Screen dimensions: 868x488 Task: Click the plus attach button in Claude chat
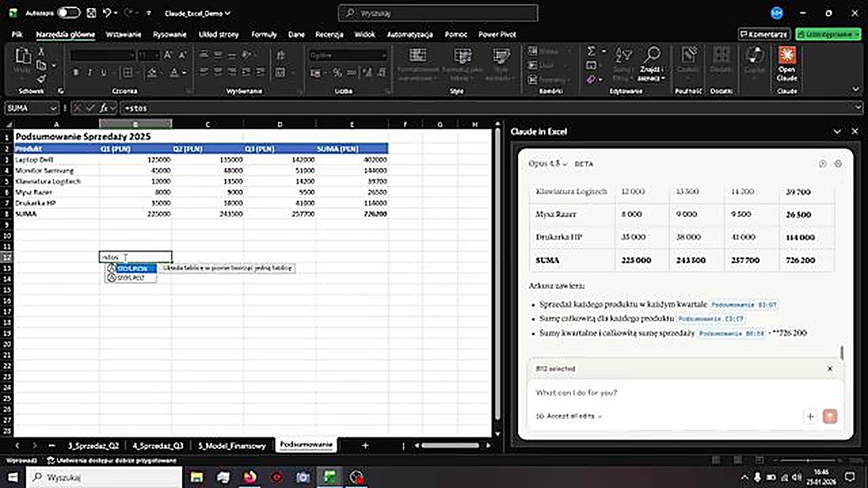(810, 416)
